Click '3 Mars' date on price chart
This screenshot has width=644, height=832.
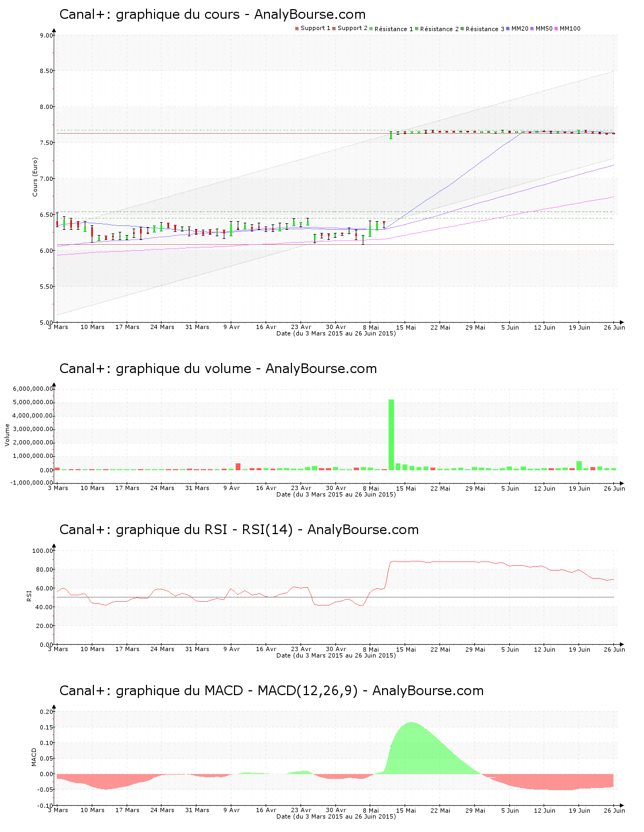point(58,327)
